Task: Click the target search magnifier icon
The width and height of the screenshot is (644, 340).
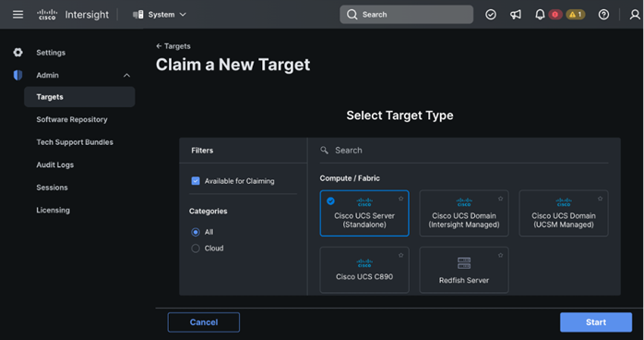Action: point(325,150)
